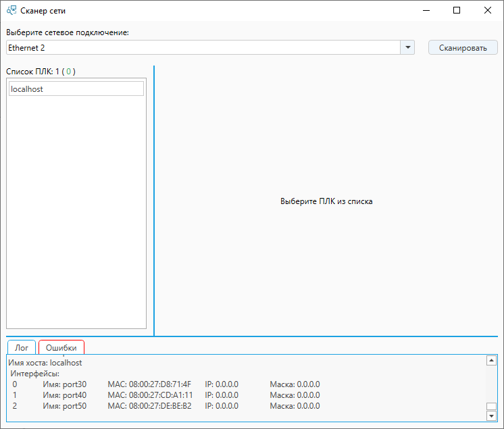This screenshot has height=429, width=504.
Task: Switch to the Лог tab
Action: tap(22, 347)
